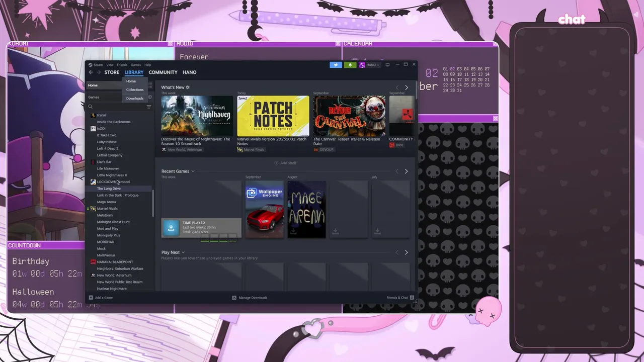Select The Long Drive in game list
The image size is (644, 362).
coord(109,189)
